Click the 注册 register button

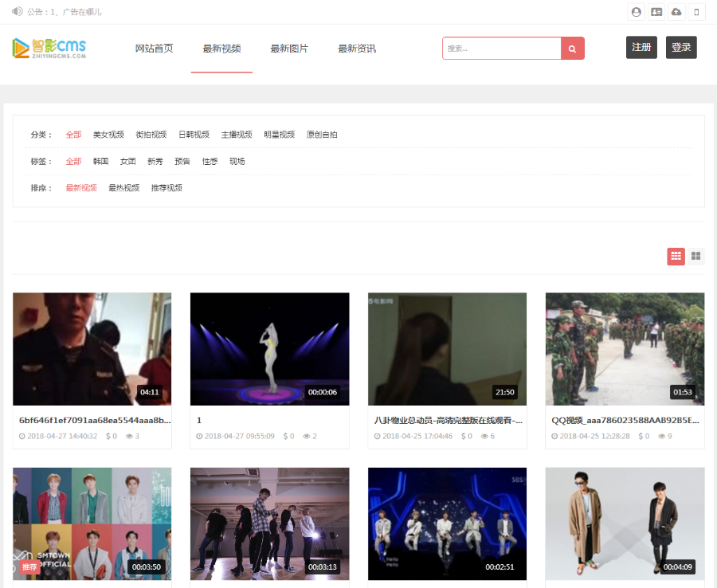[x=641, y=48]
